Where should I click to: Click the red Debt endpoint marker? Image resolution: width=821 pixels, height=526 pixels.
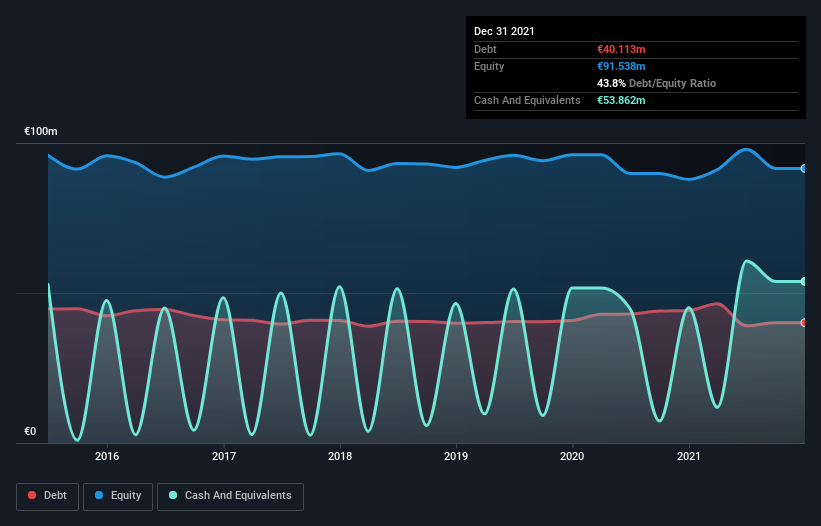tap(804, 322)
